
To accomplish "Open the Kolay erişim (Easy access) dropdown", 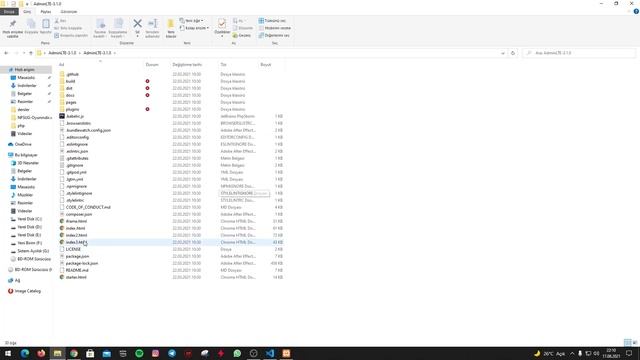I will (x=194, y=28).
